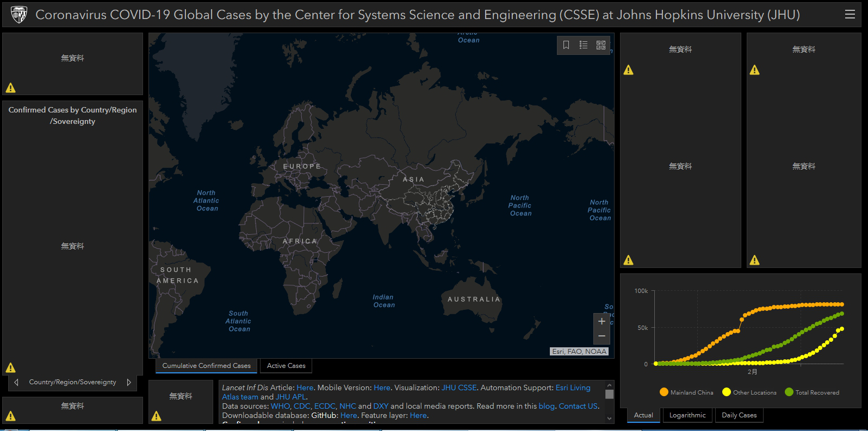The width and height of the screenshot is (868, 431).
Task: Open the ECDC data source link
Action: click(x=325, y=406)
